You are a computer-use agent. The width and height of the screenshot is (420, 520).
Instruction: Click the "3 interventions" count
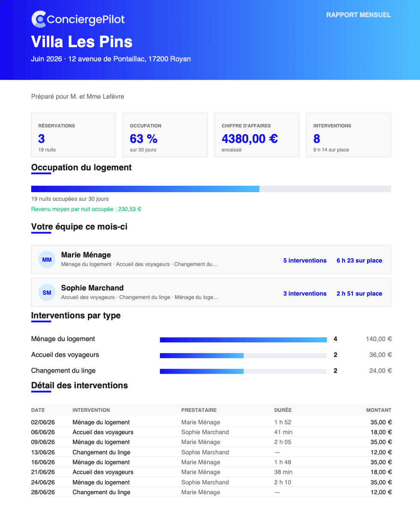click(305, 293)
